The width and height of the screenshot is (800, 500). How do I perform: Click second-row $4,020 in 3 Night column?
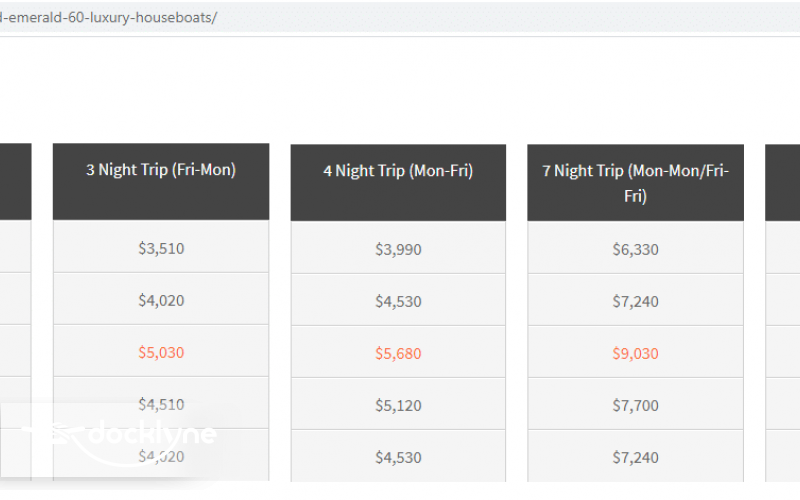[161, 300]
